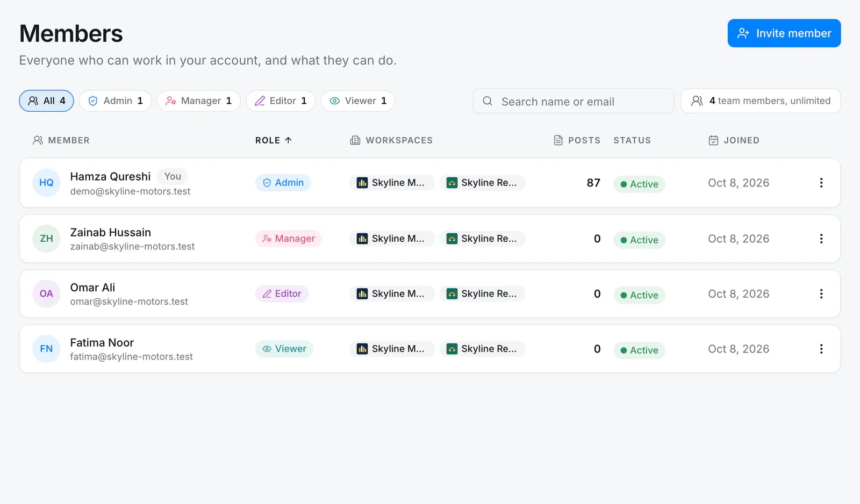
Task: Select the All 4 filter tab
Action: click(x=46, y=101)
